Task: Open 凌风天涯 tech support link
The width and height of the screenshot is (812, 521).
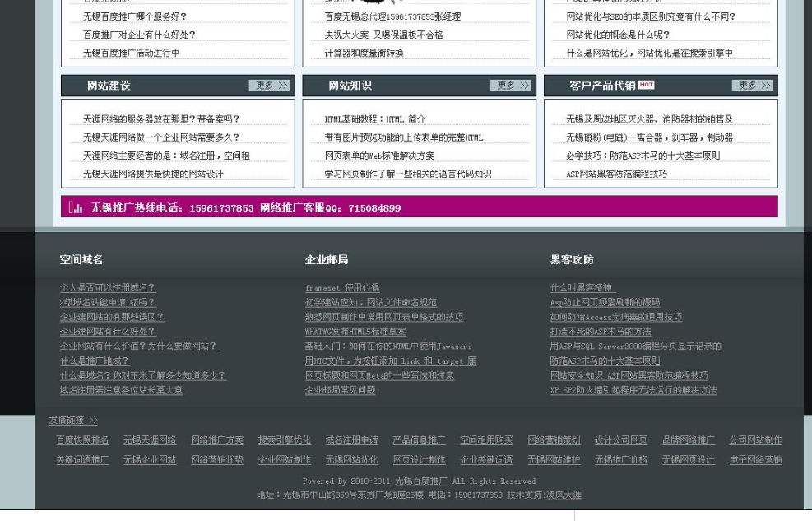Action: coord(564,495)
